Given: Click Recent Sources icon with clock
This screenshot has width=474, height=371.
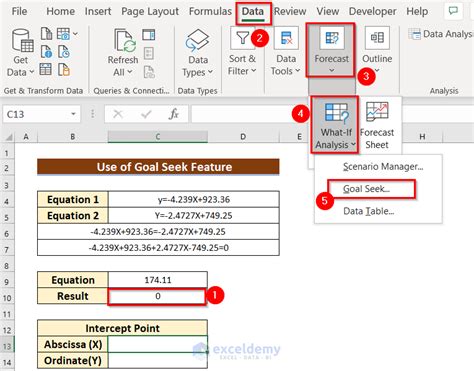Looking at the screenshot, I should pos(63,52).
